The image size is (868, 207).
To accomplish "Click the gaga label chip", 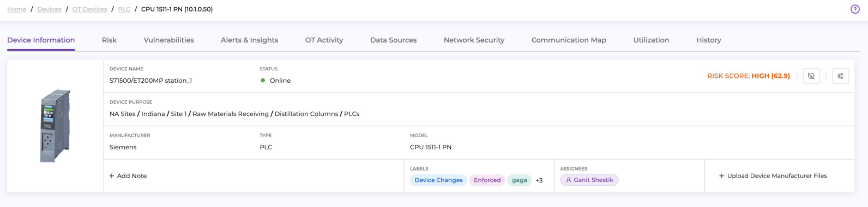I will point(520,180).
